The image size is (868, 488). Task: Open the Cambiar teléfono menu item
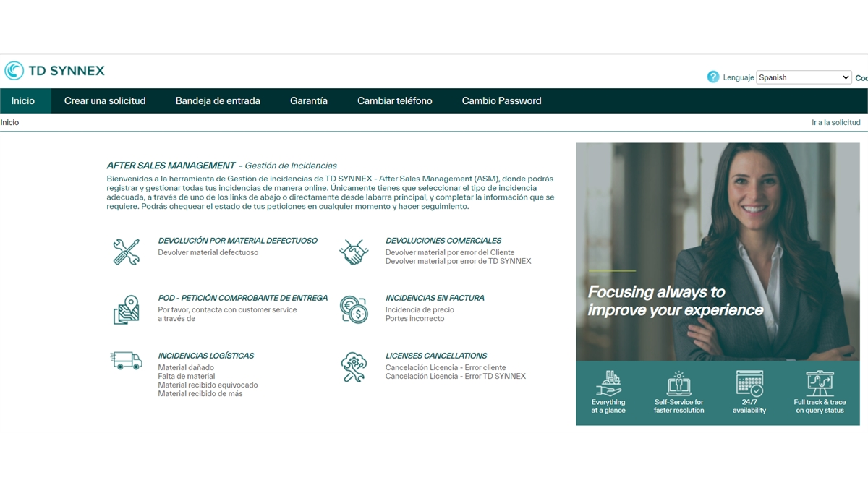(x=395, y=100)
